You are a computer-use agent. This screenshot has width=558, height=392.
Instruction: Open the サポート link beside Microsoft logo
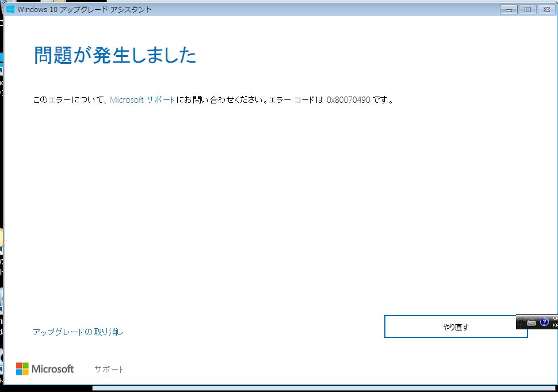point(109,369)
